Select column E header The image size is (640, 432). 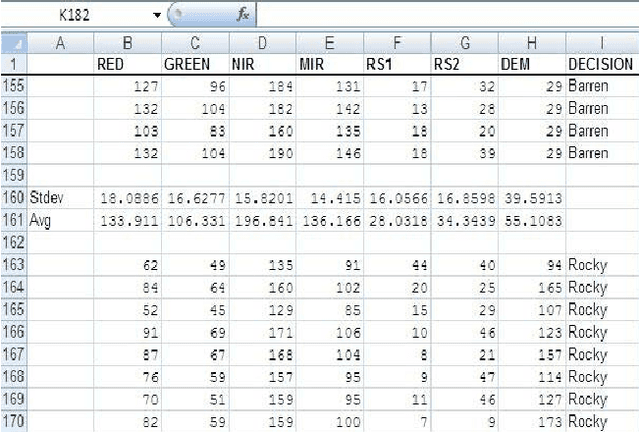click(x=329, y=42)
